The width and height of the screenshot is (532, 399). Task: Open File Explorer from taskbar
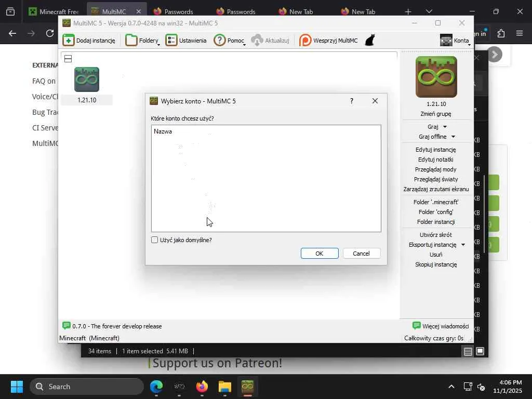pos(224,387)
